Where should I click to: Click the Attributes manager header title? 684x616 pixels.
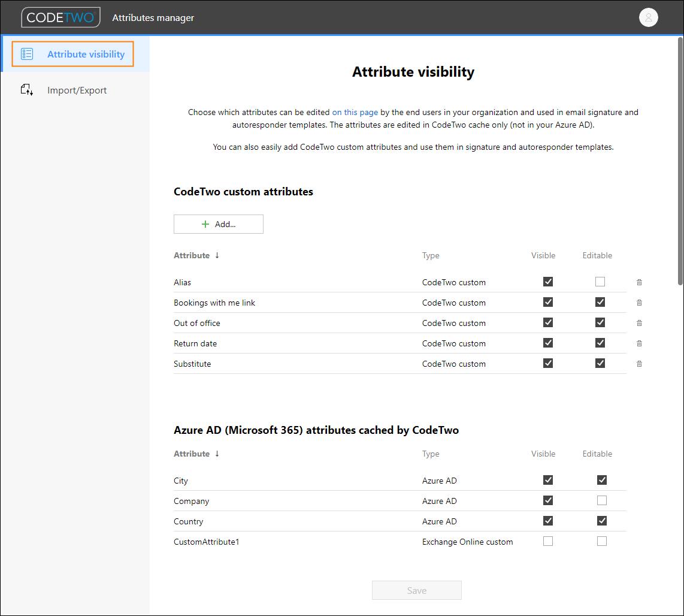point(153,18)
